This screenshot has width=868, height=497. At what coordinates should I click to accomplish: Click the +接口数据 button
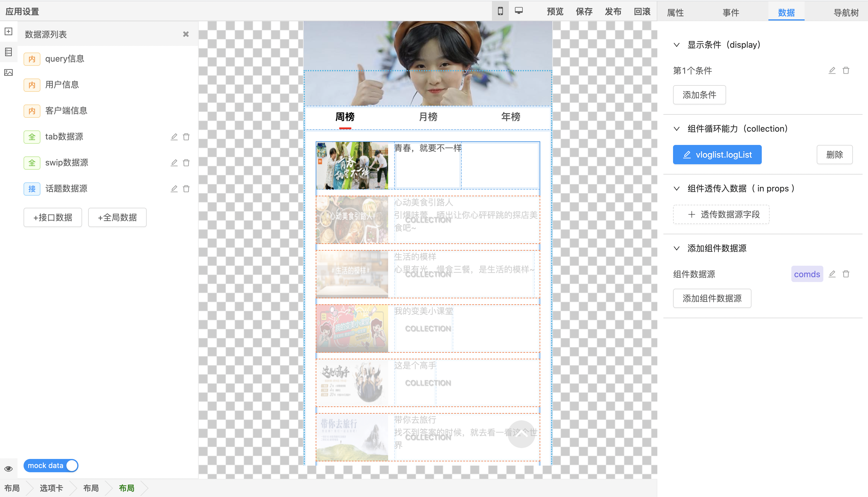tap(53, 217)
